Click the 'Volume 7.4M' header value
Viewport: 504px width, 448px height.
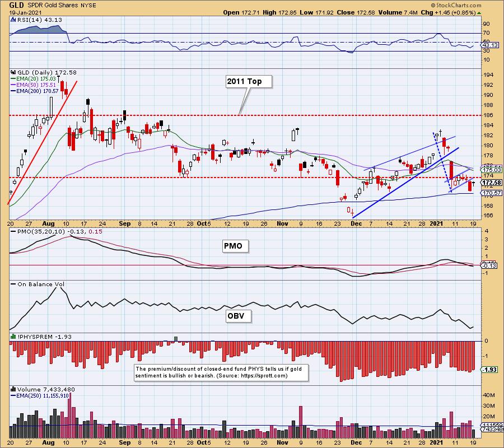coord(398,12)
